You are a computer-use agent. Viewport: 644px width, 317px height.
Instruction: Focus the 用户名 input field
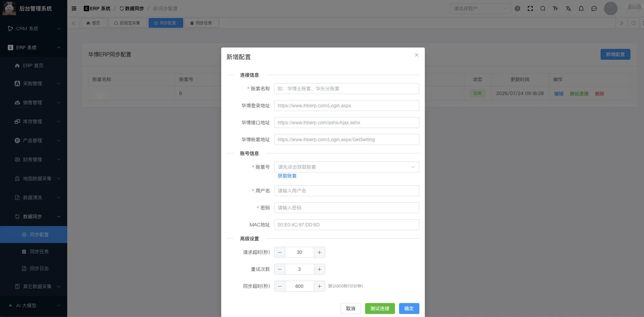346,191
